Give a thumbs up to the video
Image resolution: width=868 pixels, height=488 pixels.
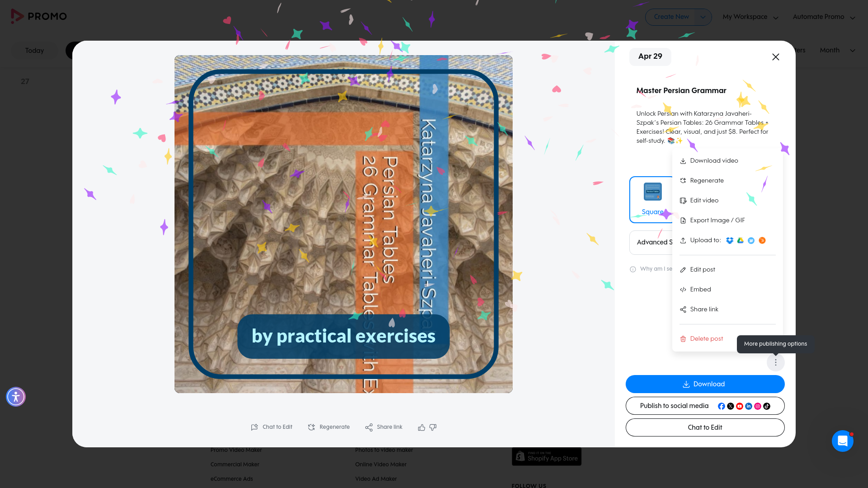point(421,427)
